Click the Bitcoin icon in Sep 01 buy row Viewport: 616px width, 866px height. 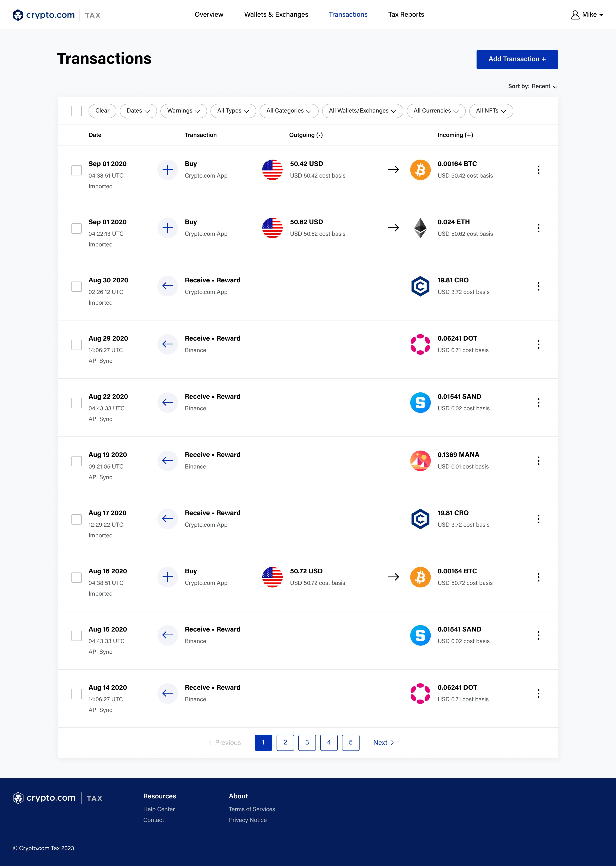(x=420, y=170)
